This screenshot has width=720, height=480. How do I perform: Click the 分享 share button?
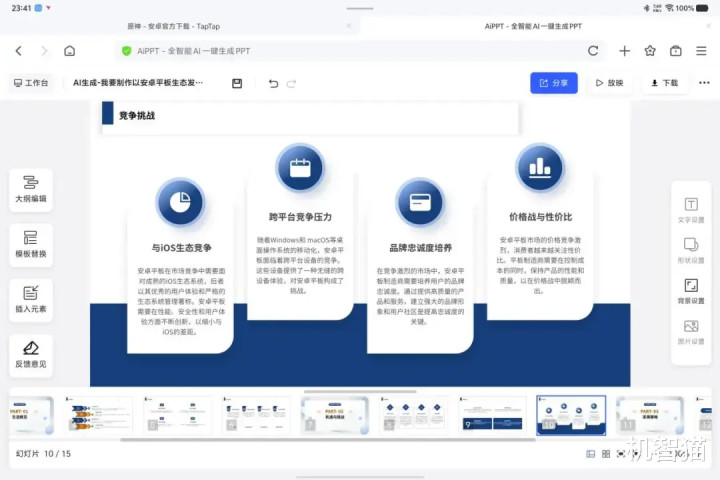tap(554, 83)
